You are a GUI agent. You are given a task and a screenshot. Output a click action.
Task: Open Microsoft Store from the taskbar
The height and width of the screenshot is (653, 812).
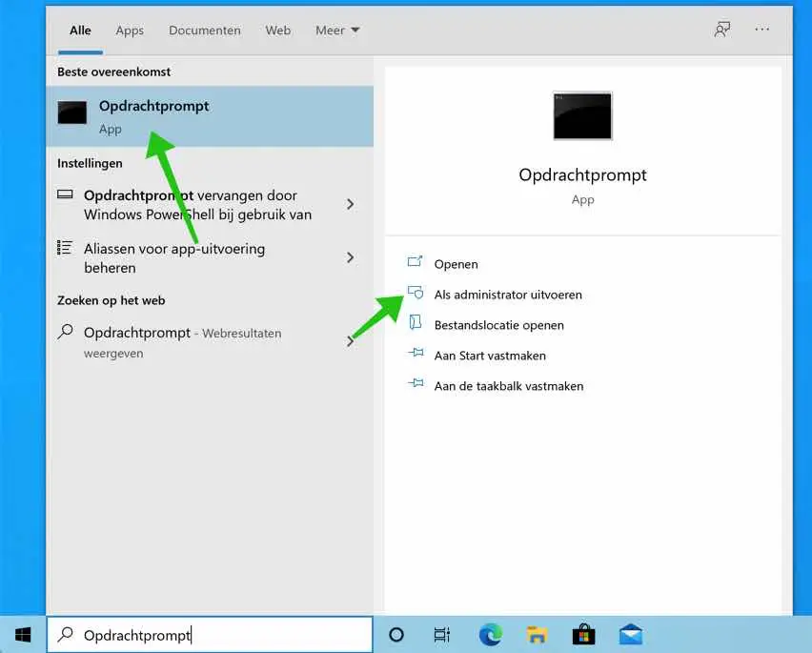click(x=583, y=634)
